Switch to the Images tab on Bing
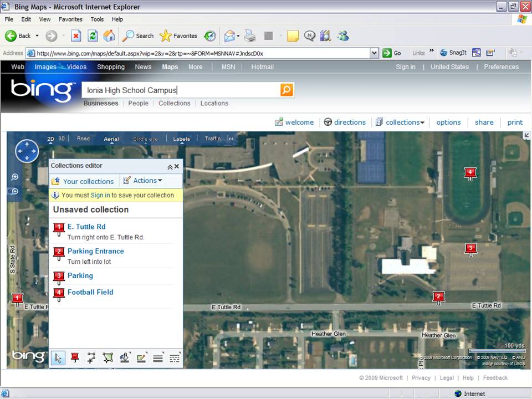This screenshot has width=532, height=399. pos(45,67)
